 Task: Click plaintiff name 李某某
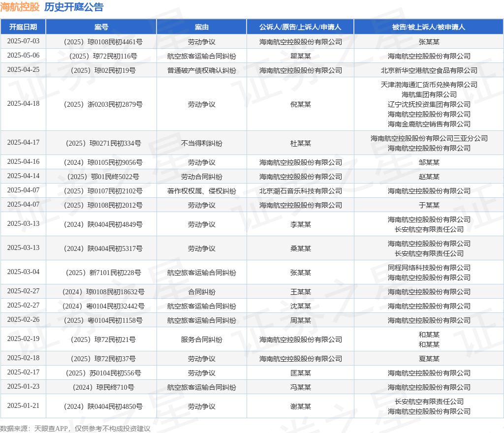(301, 224)
